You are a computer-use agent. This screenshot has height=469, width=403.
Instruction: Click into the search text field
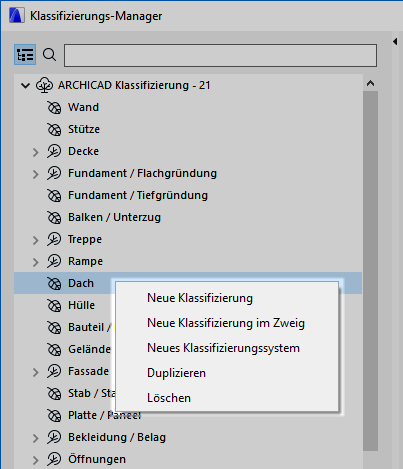tap(220, 55)
